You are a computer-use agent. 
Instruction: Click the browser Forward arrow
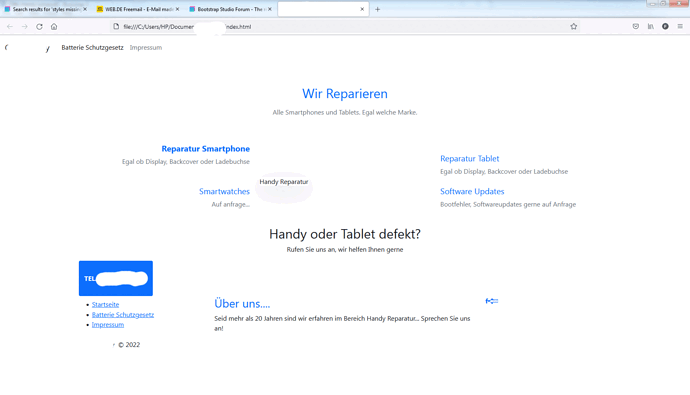(x=25, y=27)
